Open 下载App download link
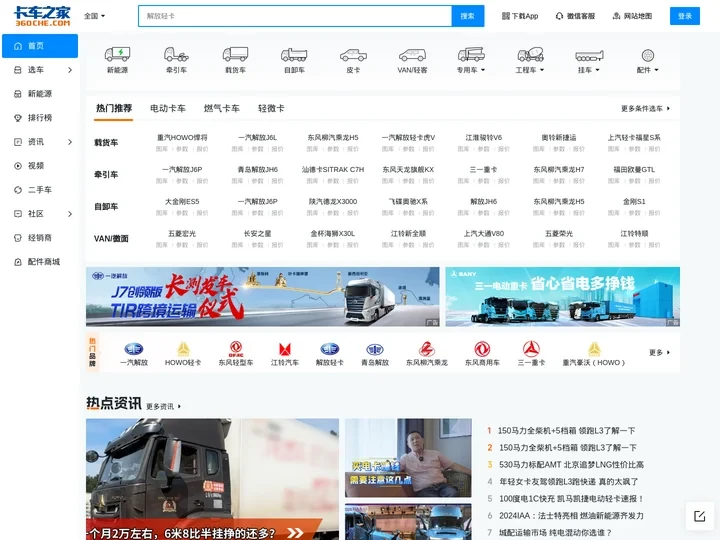 point(520,16)
